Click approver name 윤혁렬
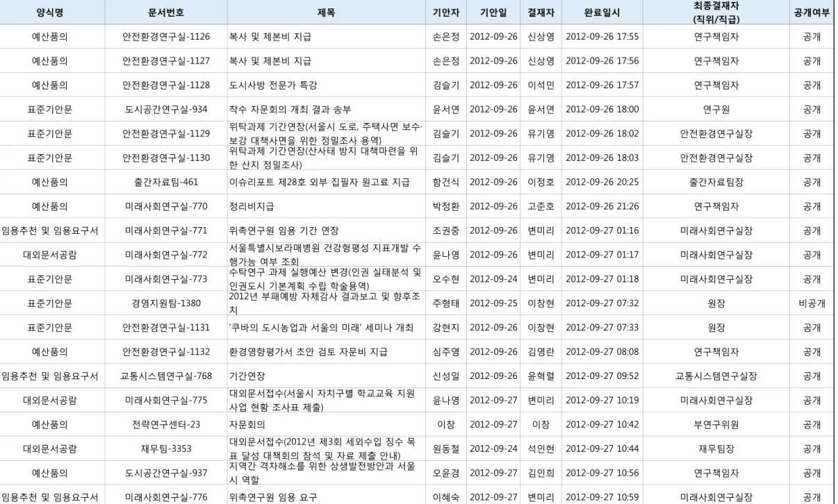Viewport: 838px width, 504px height. point(541,376)
